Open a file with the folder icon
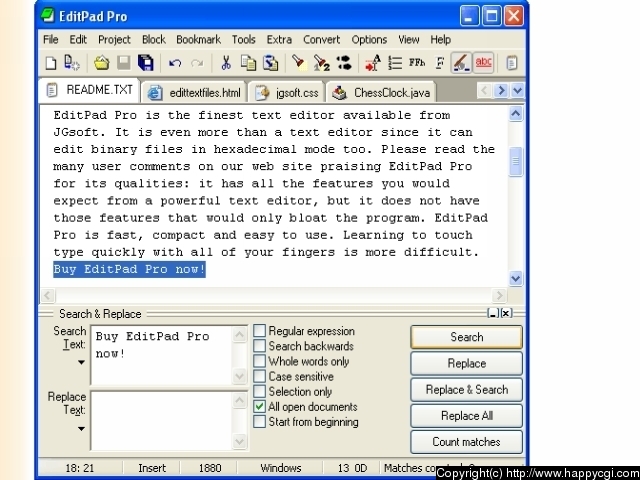 tap(101, 63)
